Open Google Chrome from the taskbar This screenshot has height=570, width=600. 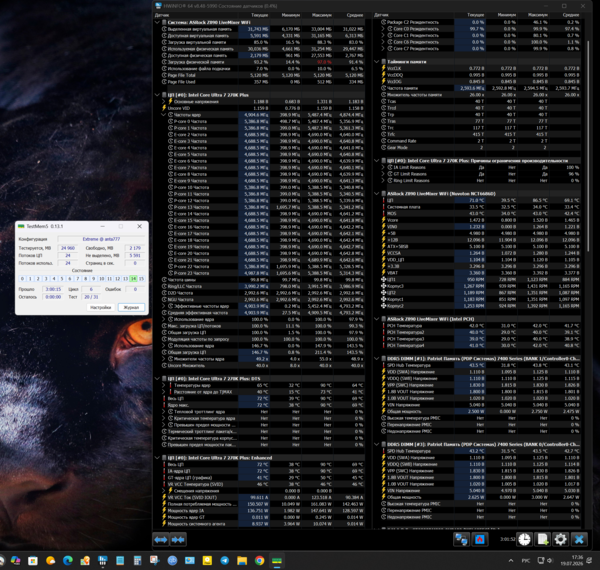(259, 561)
